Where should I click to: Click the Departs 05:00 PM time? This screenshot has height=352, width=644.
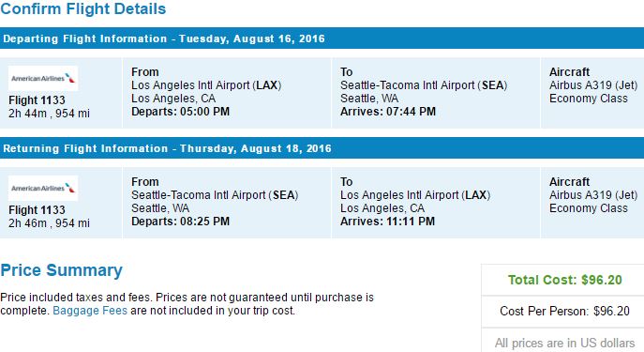[180, 112]
